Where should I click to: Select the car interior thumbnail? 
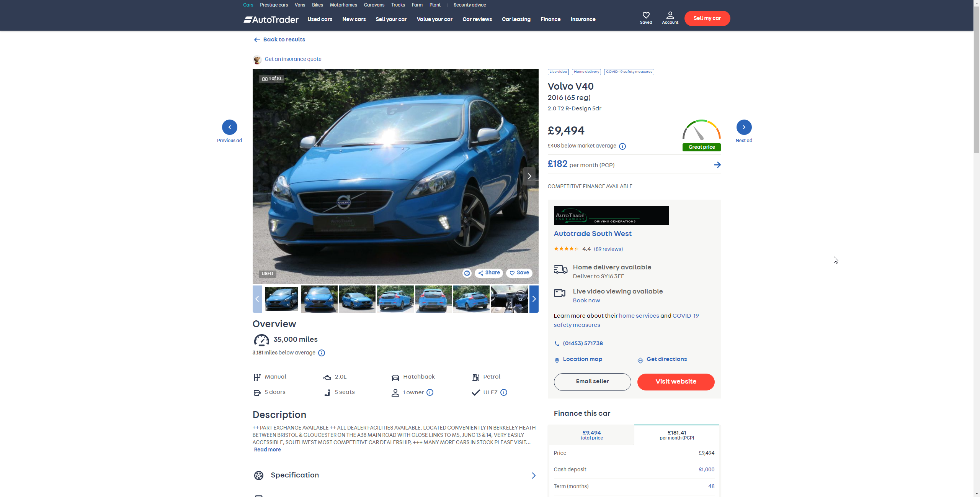point(509,299)
